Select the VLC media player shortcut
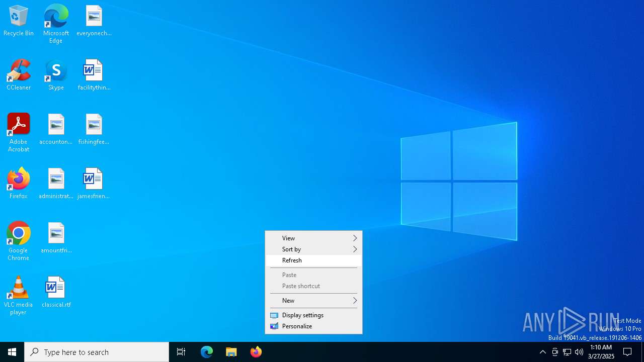Image resolution: width=644 pixels, height=362 pixels. (19, 296)
